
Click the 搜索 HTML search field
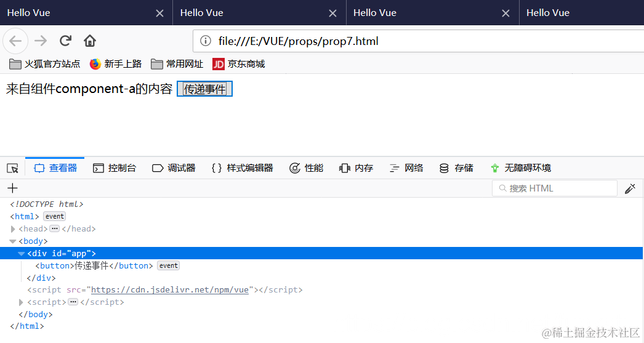pyautogui.click(x=555, y=188)
